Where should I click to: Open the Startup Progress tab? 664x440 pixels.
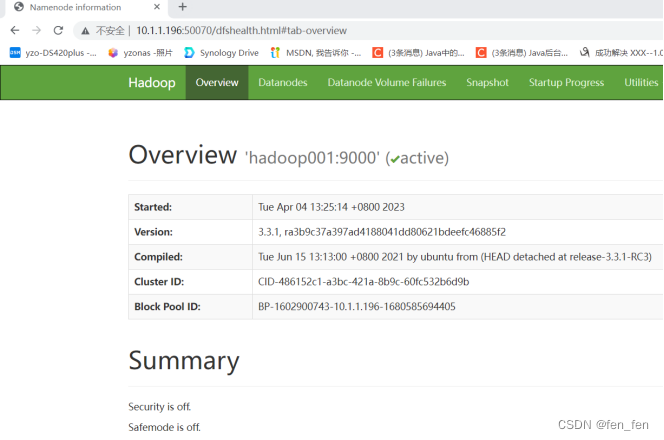tap(566, 83)
